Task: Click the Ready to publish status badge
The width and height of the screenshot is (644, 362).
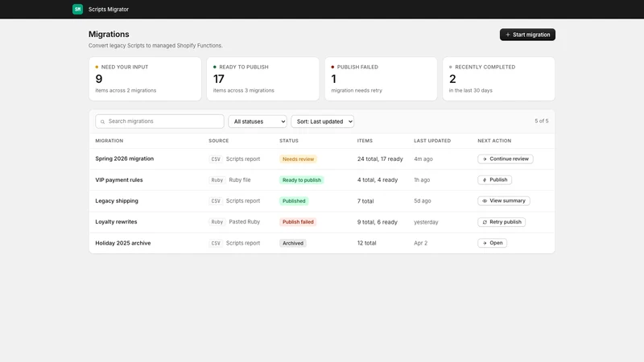Action: coord(301,180)
